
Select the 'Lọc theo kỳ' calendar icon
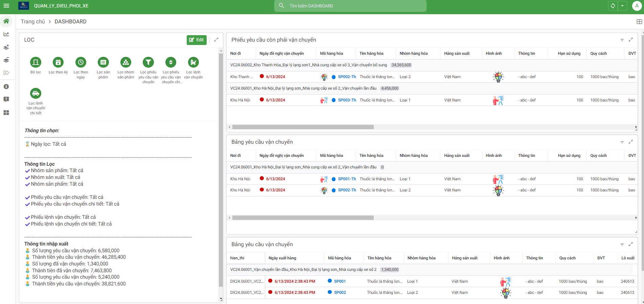(58, 63)
